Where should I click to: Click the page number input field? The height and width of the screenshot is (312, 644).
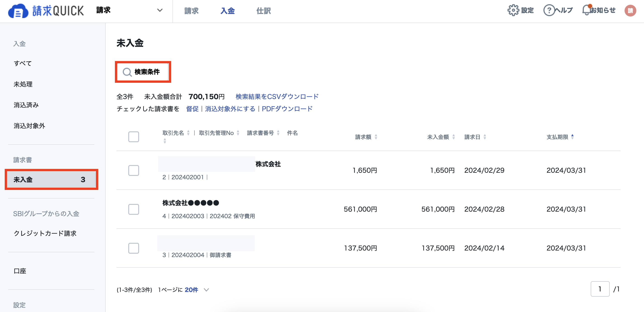pos(600,289)
